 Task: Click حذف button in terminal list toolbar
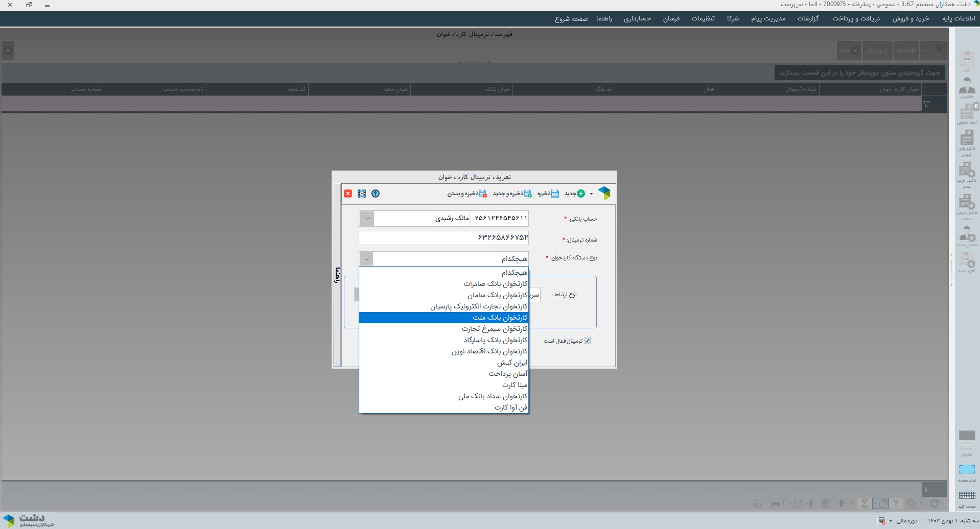coord(849,51)
